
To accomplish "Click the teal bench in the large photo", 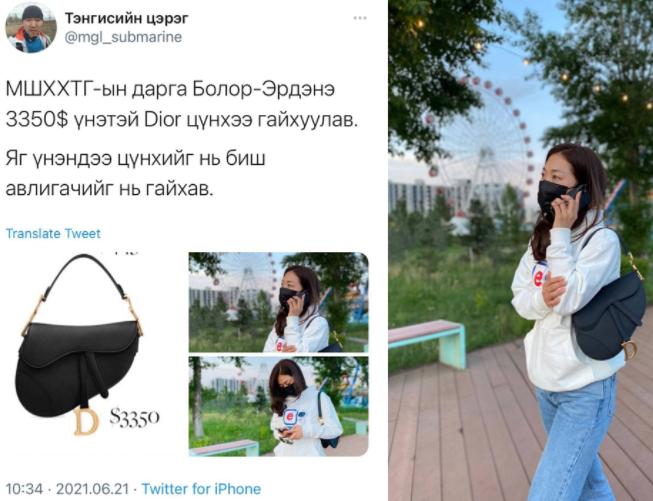I will 427,339.
